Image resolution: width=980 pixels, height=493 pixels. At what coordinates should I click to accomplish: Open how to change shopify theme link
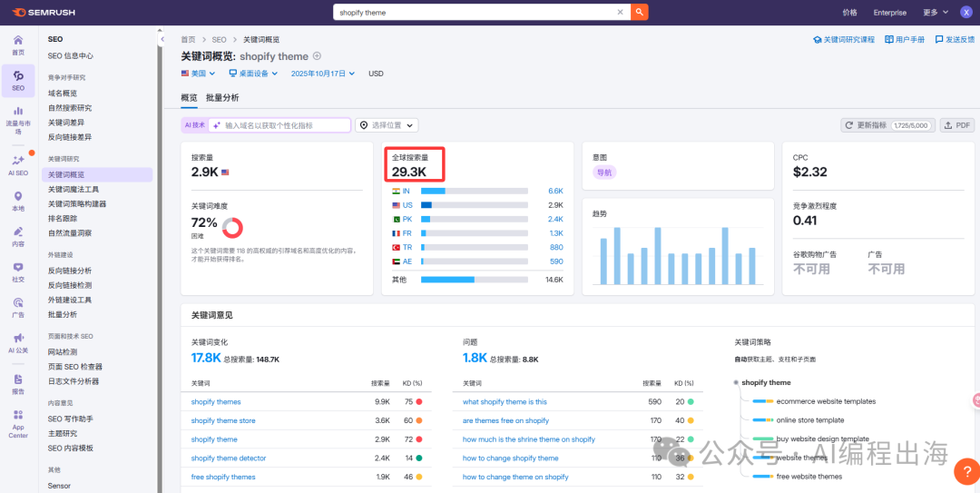coord(511,458)
